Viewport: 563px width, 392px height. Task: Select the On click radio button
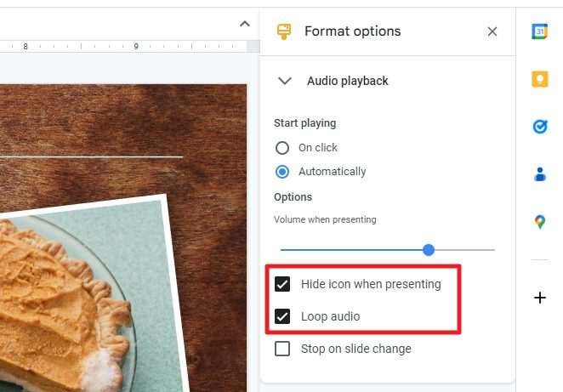(282, 148)
